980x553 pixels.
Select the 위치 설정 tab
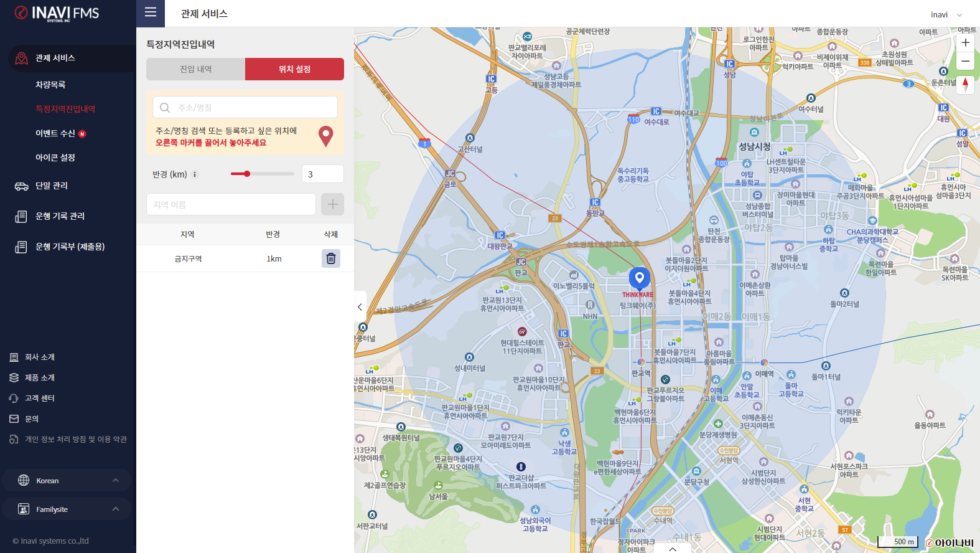pos(294,69)
